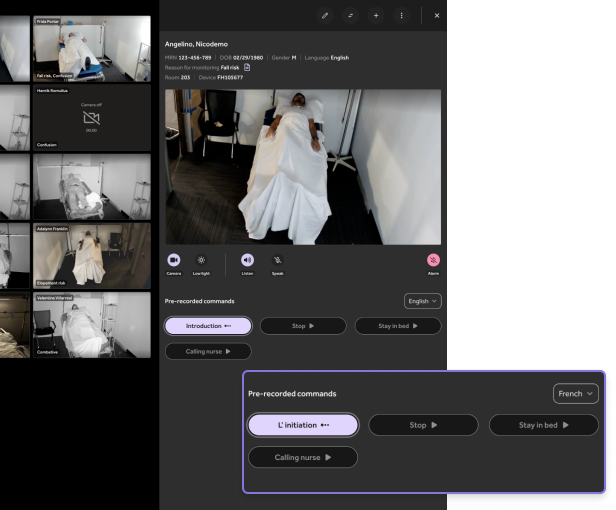Screen dimensions: 616x510
Task: Click the plus icon in patient panel header
Action: pos(376,16)
